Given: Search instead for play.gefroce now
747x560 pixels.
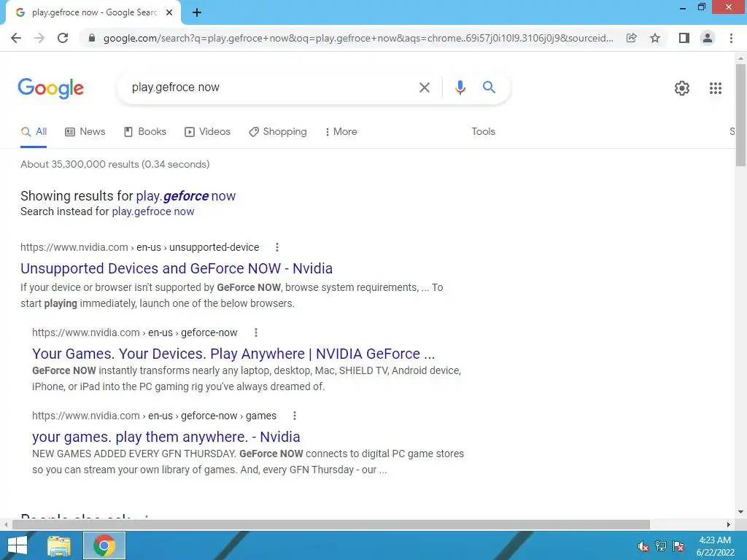Looking at the screenshot, I should [153, 211].
